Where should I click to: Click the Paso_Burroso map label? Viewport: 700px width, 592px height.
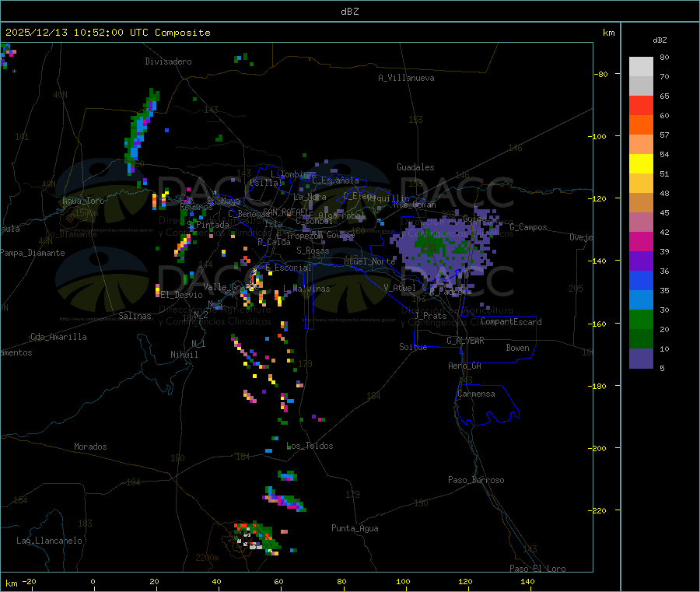click(x=476, y=480)
